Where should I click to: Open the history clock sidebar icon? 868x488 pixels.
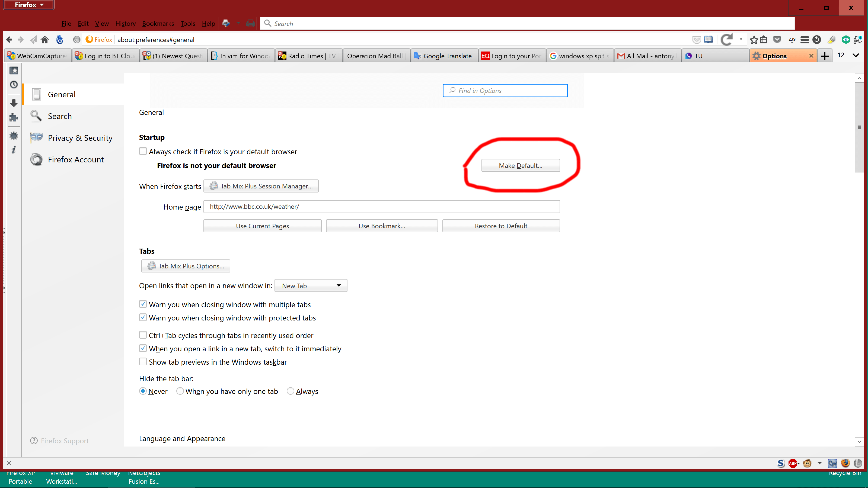click(x=14, y=85)
